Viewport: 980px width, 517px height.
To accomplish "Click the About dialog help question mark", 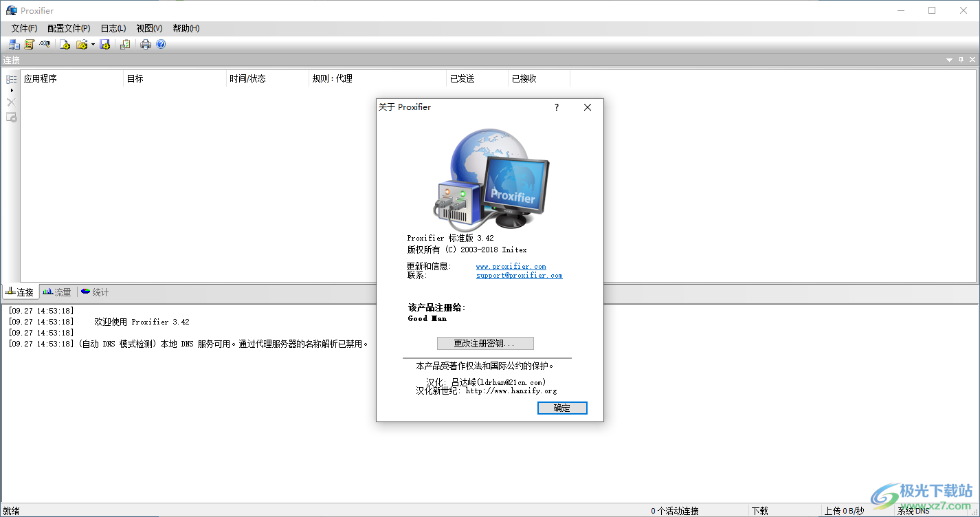I will point(557,107).
